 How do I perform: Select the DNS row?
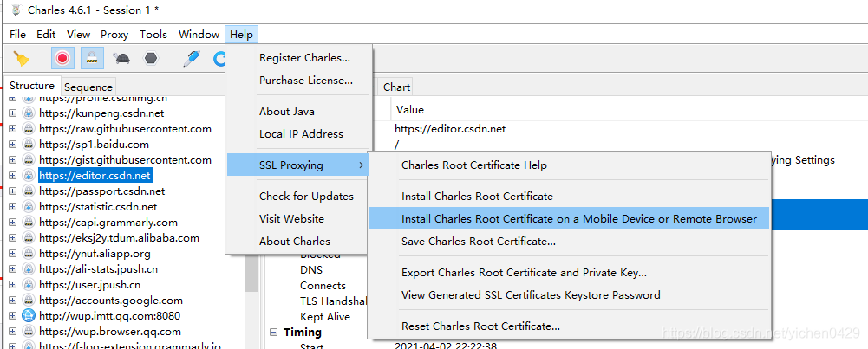311,270
